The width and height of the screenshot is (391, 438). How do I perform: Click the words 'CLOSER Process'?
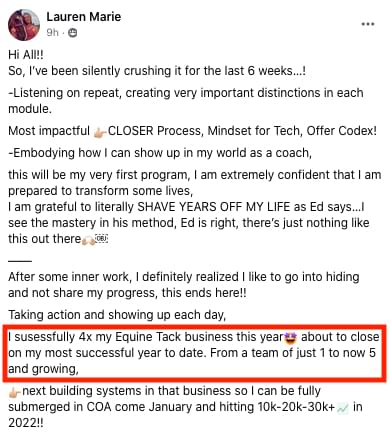click(155, 131)
